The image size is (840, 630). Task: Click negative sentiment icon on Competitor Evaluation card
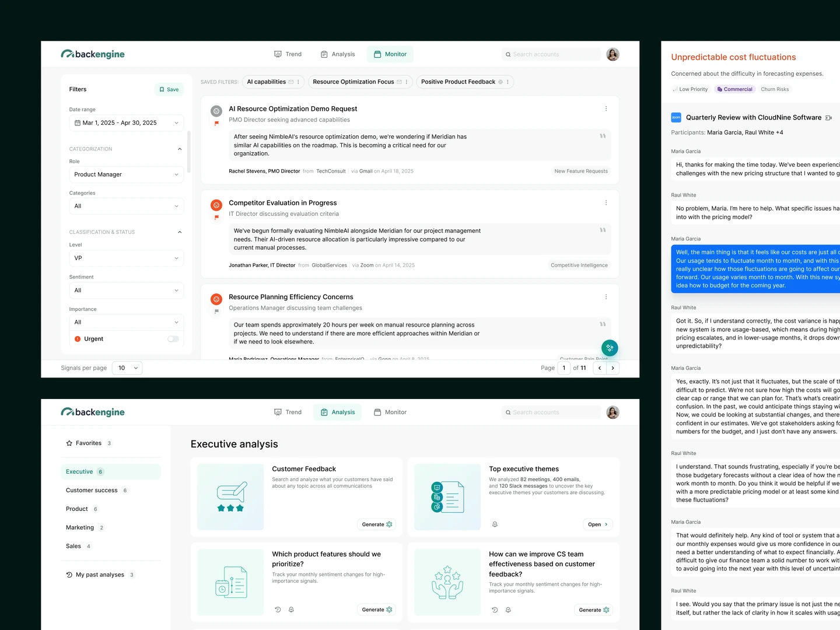coord(216,205)
